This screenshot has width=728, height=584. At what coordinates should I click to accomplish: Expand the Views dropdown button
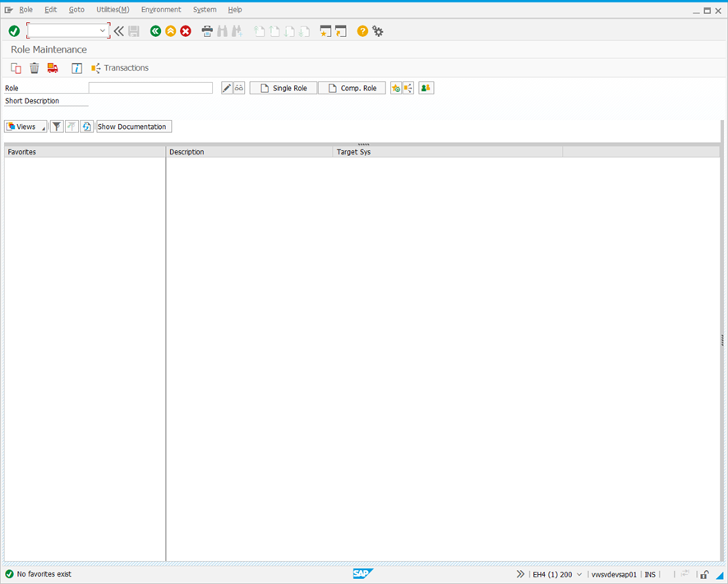click(25, 126)
